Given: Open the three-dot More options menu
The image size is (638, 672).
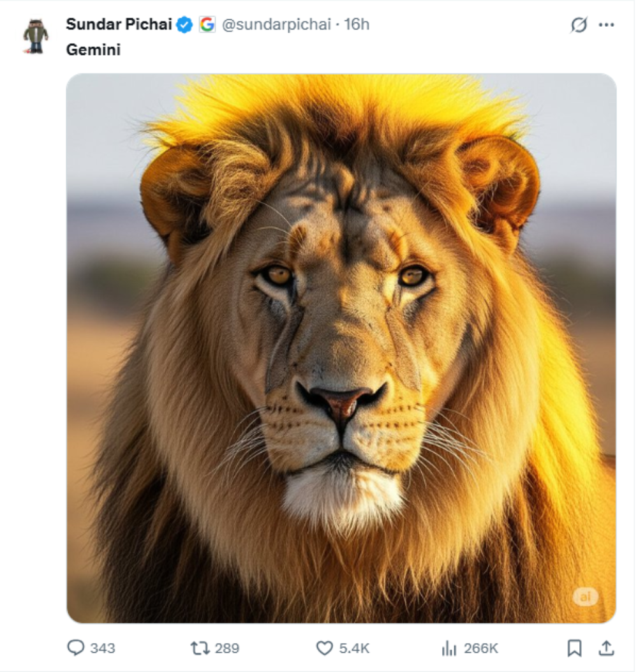Looking at the screenshot, I should coord(606,25).
